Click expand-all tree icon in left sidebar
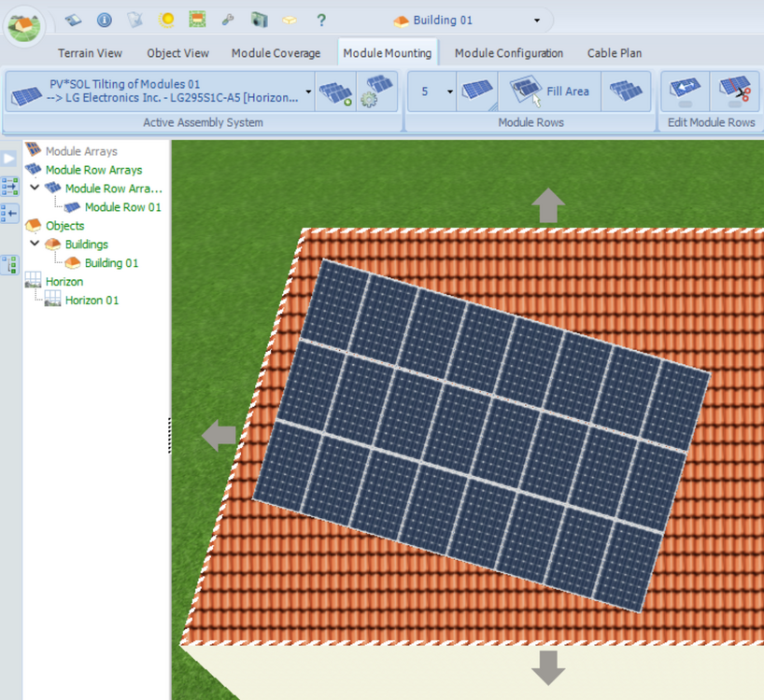The image size is (764, 700). point(10,264)
